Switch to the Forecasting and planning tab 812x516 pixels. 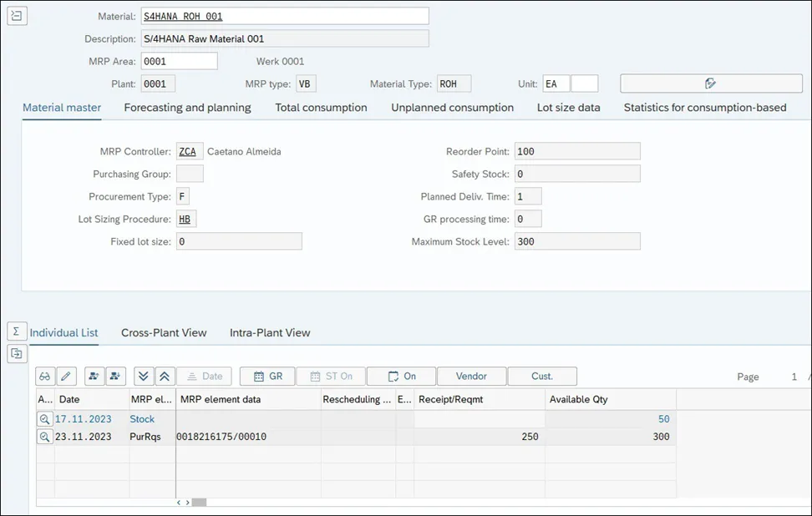(187, 108)
